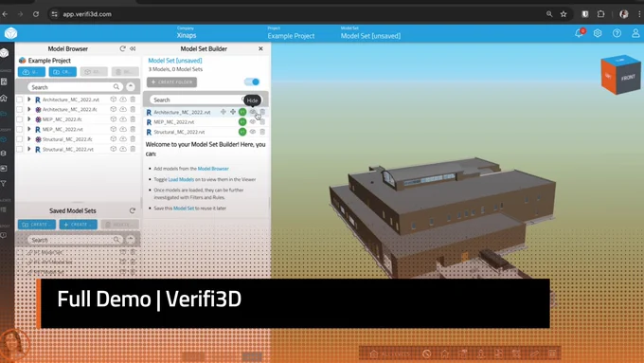Check the box for Structural_MC_2022.rvt
The height and width of the screenshot is (363, 644).
coord(19,149)
